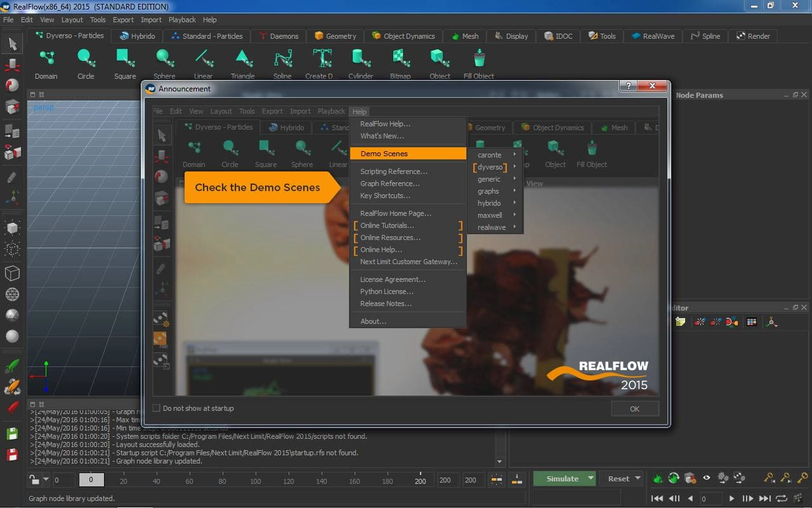Add an Object emitter from the shelf
This screenshot has height=508, width=812.
[x=440, y=63]
